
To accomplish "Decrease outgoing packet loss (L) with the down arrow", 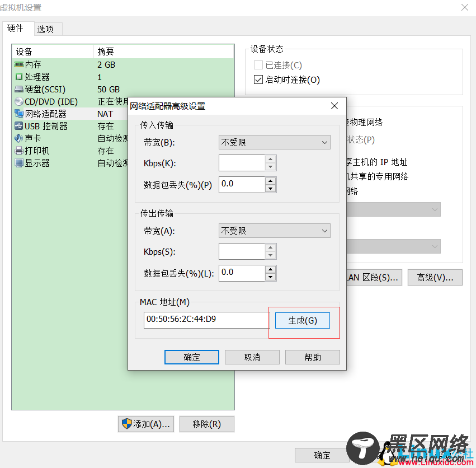I will [271, 277].
